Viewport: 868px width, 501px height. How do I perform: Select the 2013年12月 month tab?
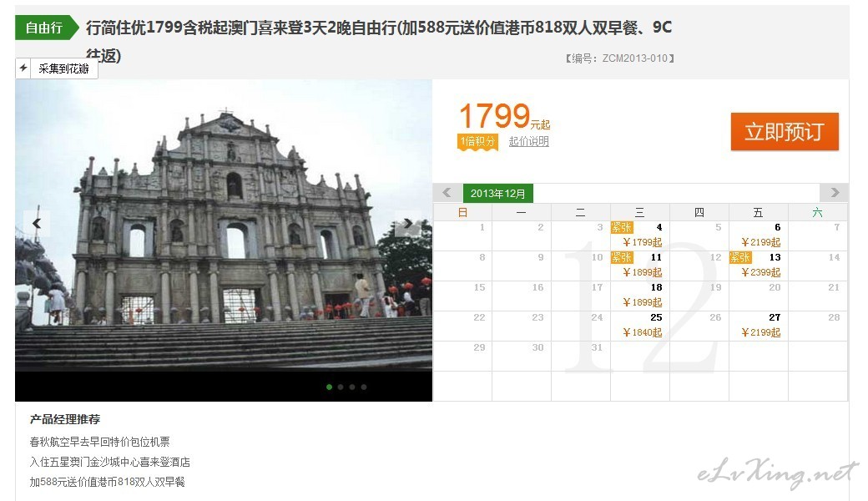(x=497, y=193)
